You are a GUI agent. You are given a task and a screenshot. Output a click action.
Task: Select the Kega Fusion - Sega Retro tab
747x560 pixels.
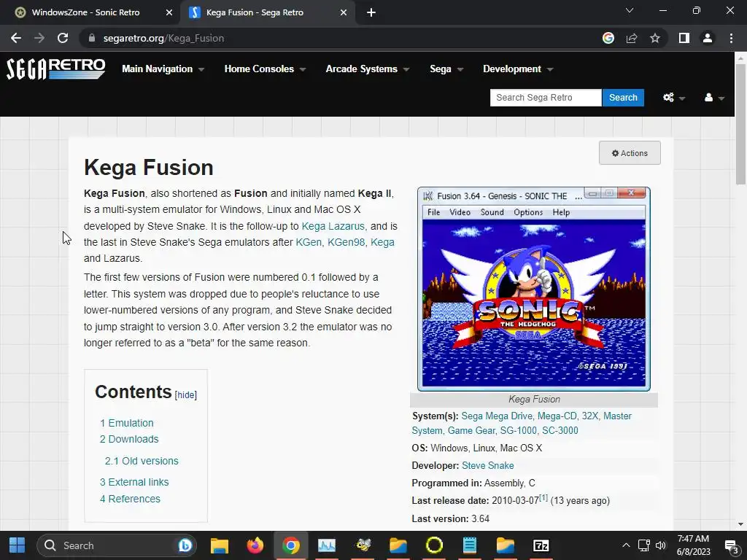tap(255, 12)
